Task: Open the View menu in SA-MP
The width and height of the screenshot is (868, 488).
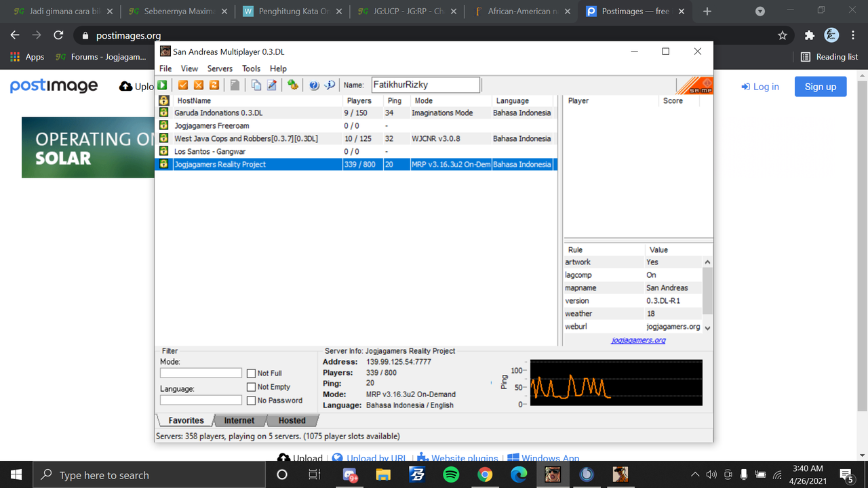Action: 189,68
